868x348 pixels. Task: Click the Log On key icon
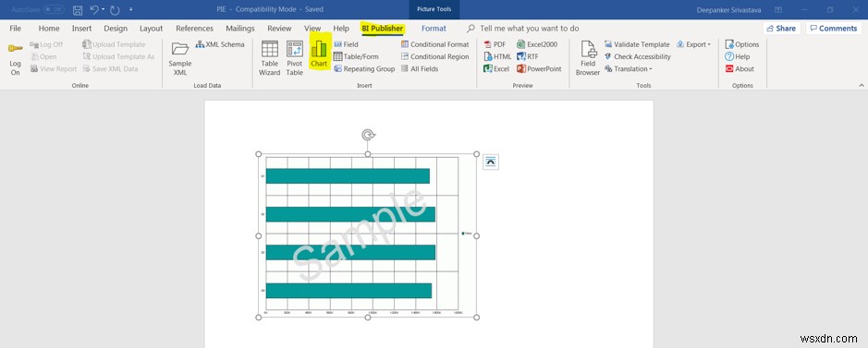point(15,49)
